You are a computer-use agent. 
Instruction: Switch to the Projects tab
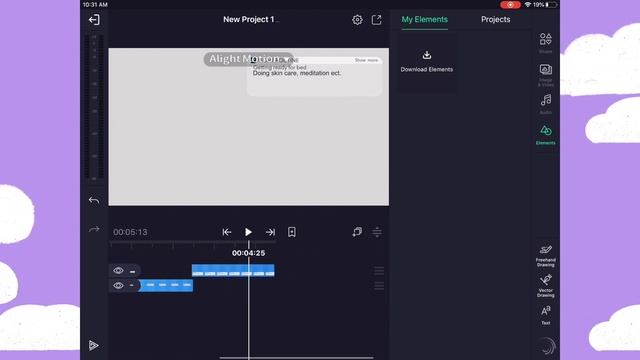(x=496, y=19)
